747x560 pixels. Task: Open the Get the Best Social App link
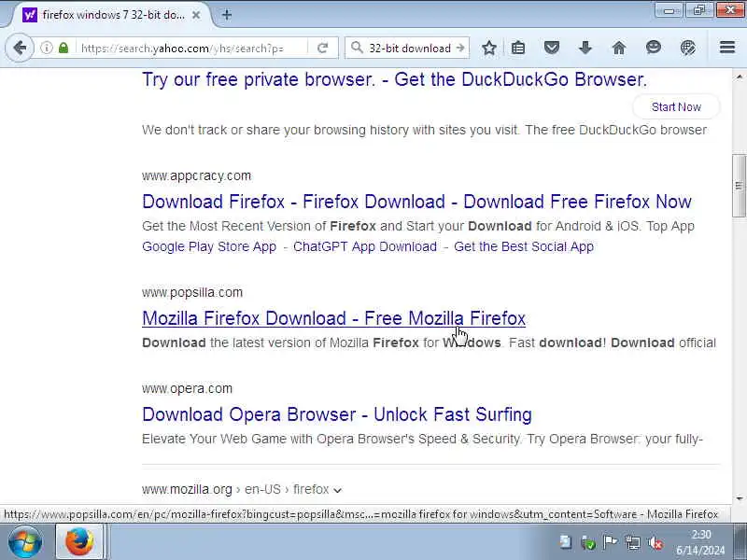(524, 246)
